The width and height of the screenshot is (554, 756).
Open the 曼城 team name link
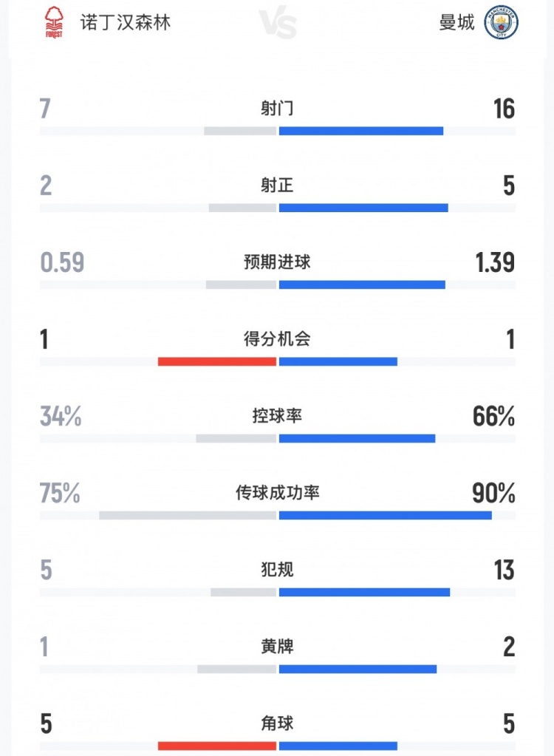click(x=456, y=23)
